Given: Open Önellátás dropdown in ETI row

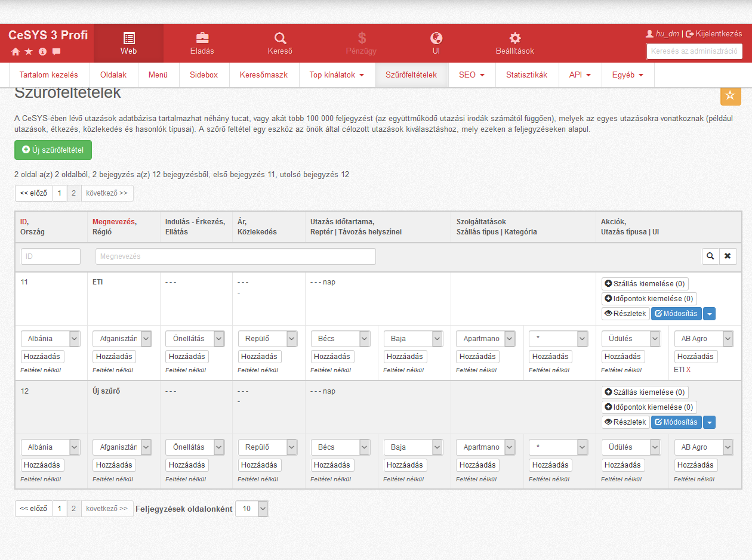Looking at the screenshot, I should [195, 339].
